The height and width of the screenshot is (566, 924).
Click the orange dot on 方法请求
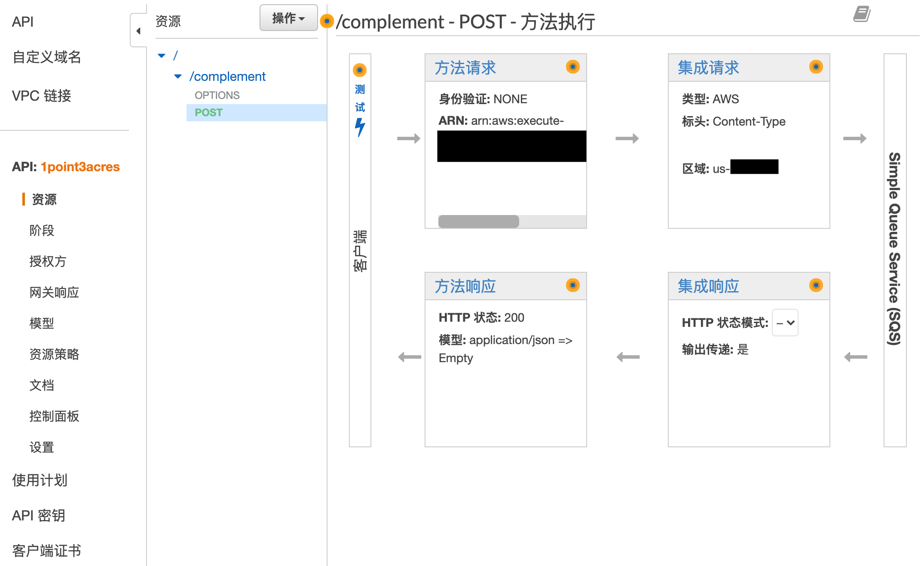(572, 67)
